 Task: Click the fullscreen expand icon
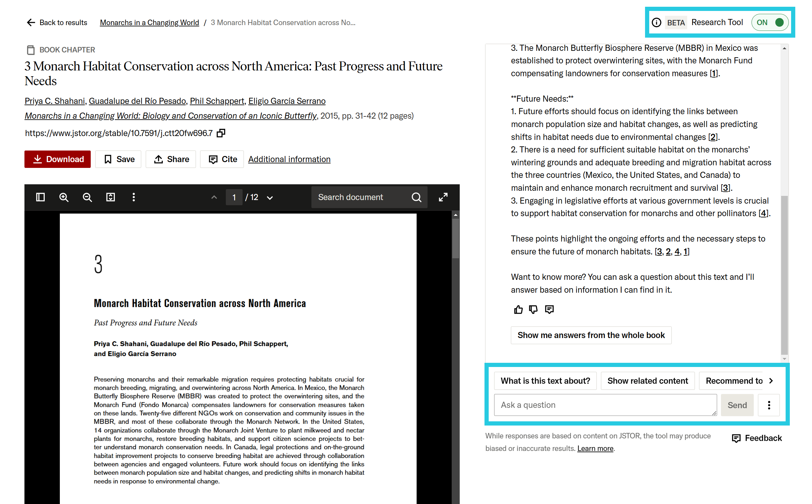click(444, 197)
